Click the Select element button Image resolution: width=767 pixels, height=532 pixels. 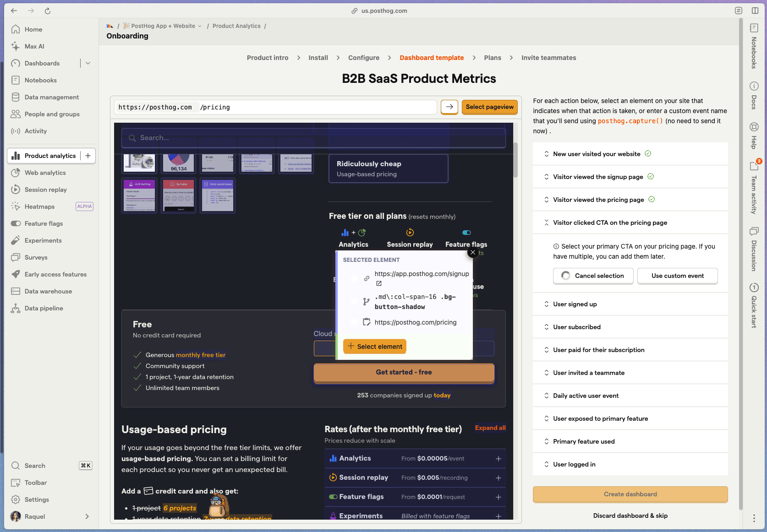coord(375,347)
